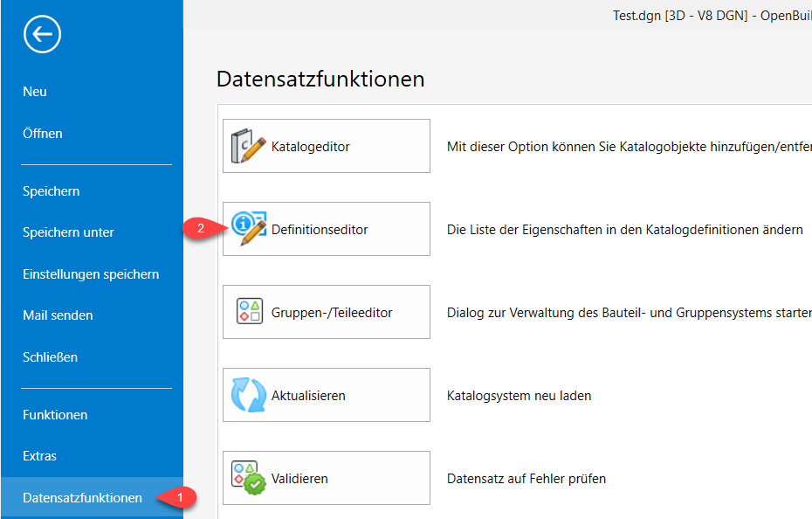Click the back arrow circle icon

pos(42,34)
